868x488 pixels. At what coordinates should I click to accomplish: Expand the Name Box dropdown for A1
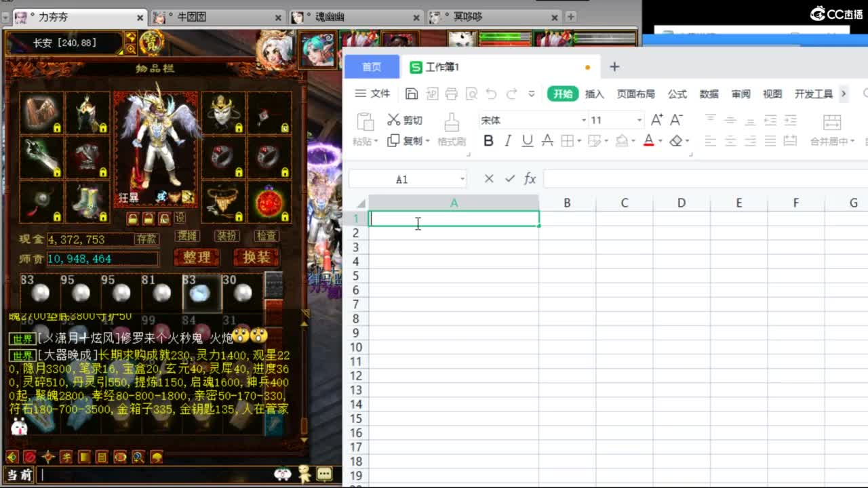[462, 179]
